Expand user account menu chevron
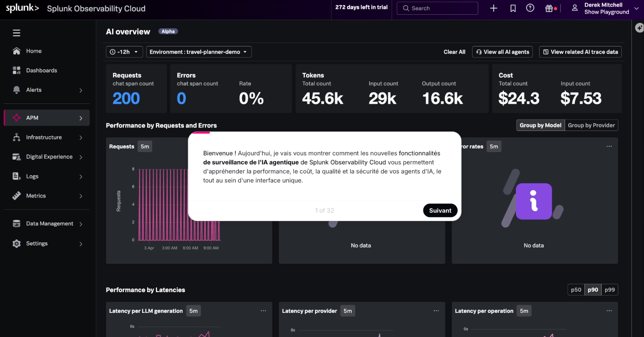This screenshot has height=337, width=644. point(636,8)
